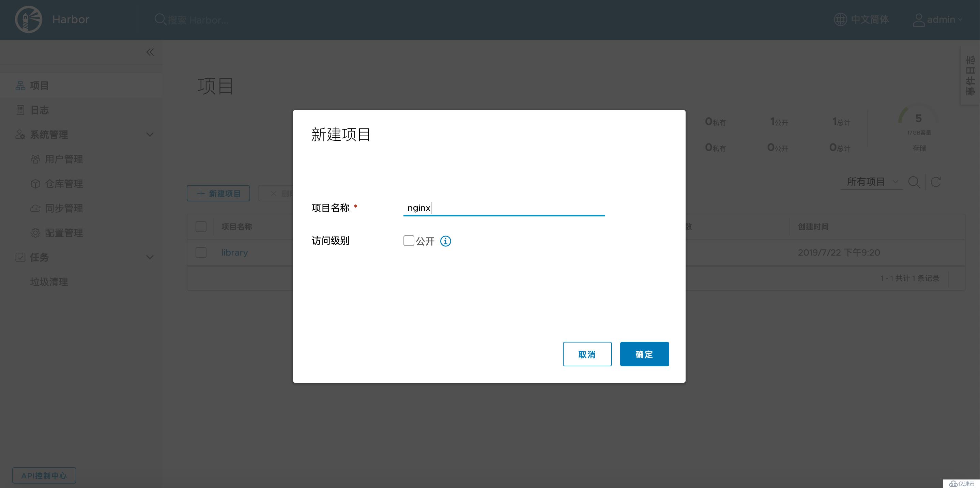Image resolution: width=980 pixels, height=488 pixels.
Task: Click the 取消 cancel button
Action: point(587,354)
